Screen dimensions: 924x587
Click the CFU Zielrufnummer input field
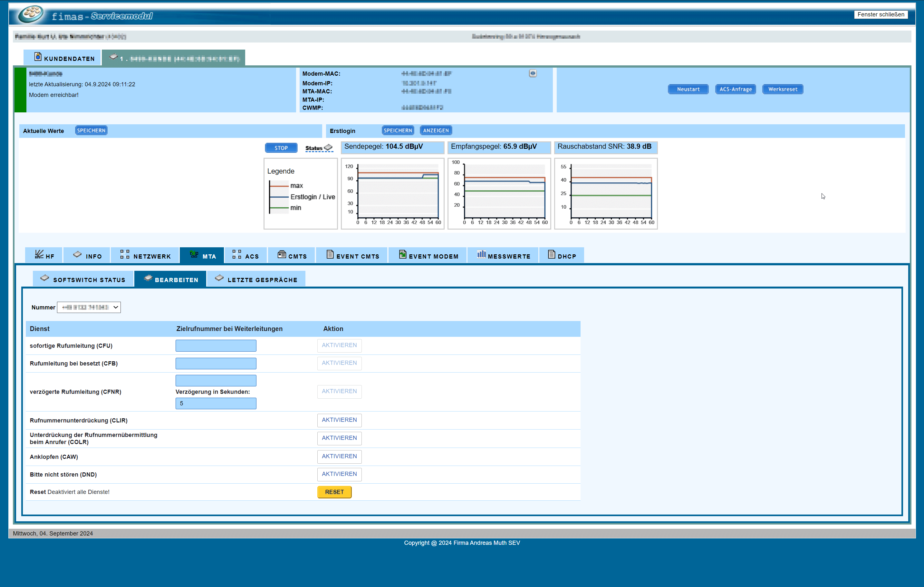pos(216,346)
